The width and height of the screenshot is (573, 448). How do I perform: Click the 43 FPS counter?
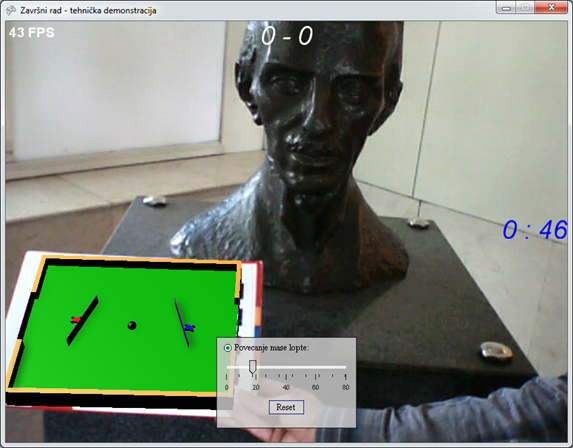click(x=32, y=33)
